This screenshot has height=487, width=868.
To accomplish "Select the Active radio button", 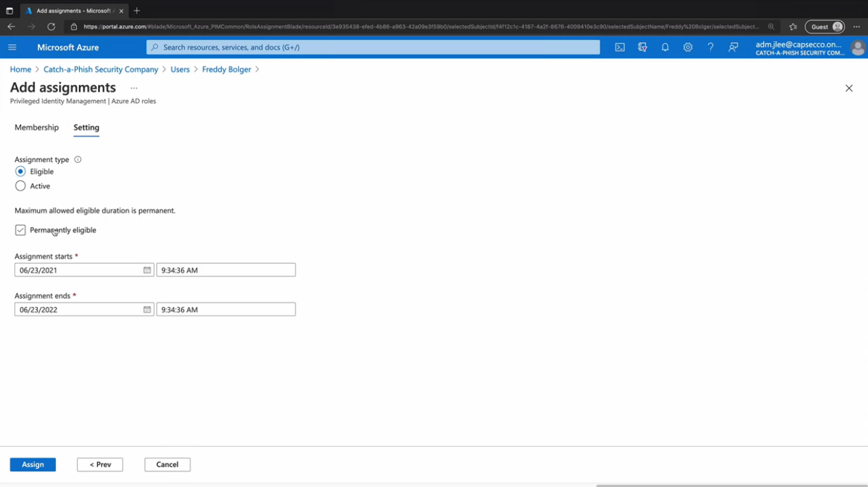I will 20,186.
